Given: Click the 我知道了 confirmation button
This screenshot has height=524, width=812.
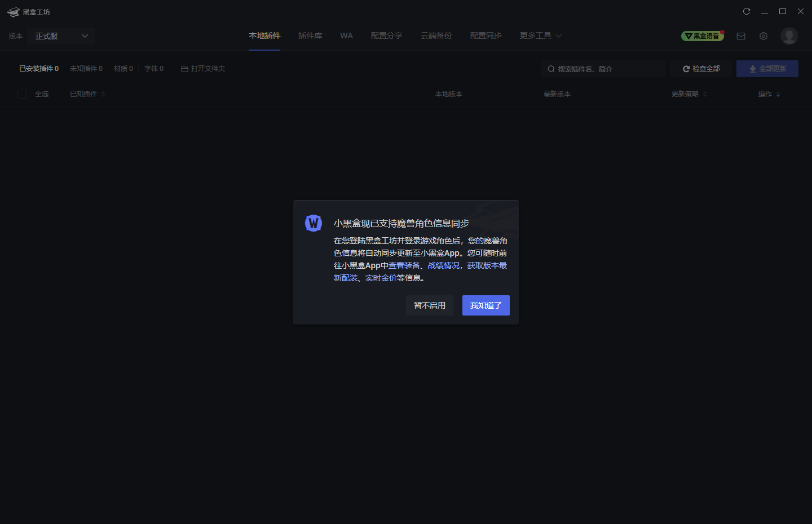Looking at the screenshot, I should coord(486,305).
